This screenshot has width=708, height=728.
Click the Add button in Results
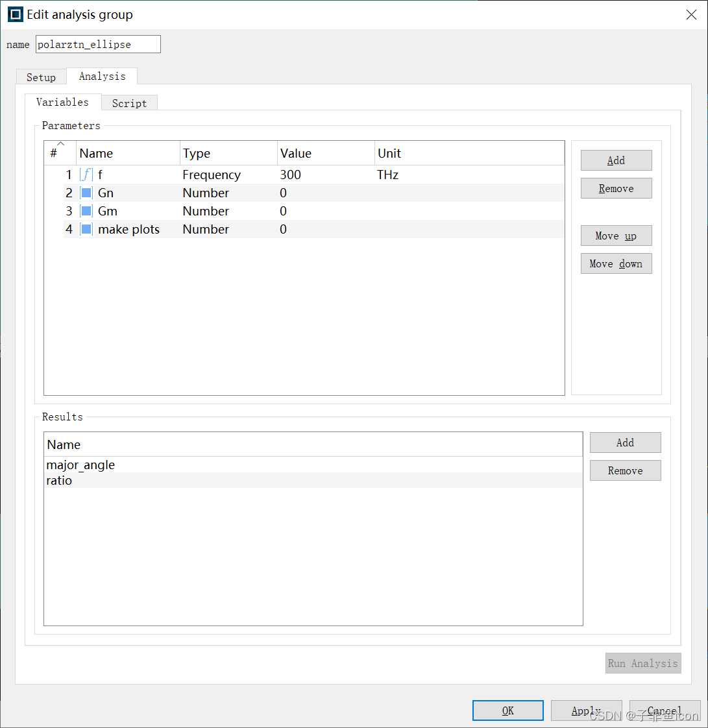(626, 443)
